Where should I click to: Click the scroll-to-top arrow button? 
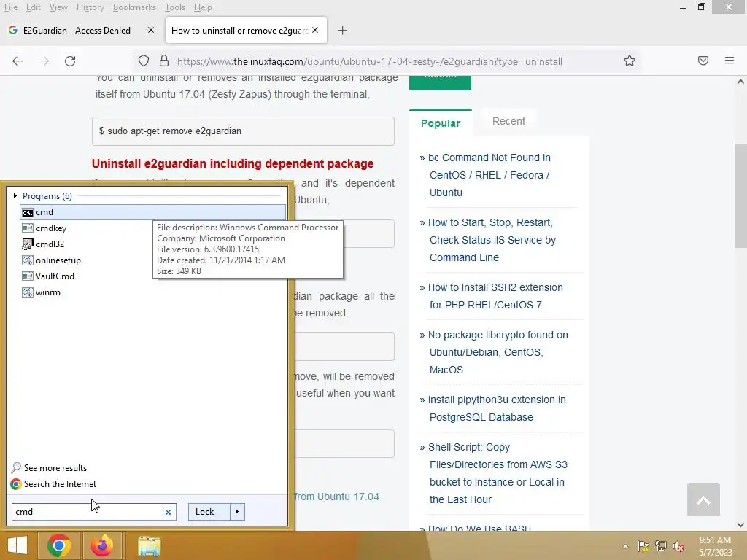pyautogui.click(x=703, y=500)
